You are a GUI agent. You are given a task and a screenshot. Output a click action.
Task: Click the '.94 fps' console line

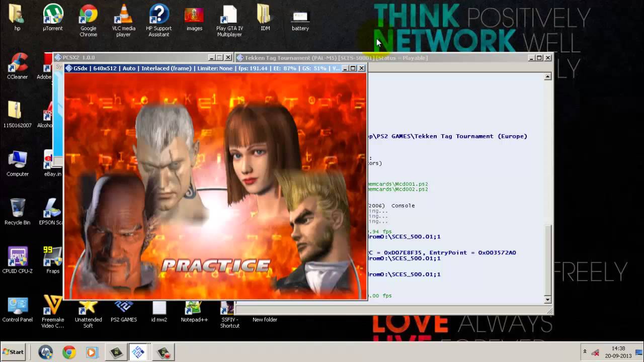coord(380,231)
